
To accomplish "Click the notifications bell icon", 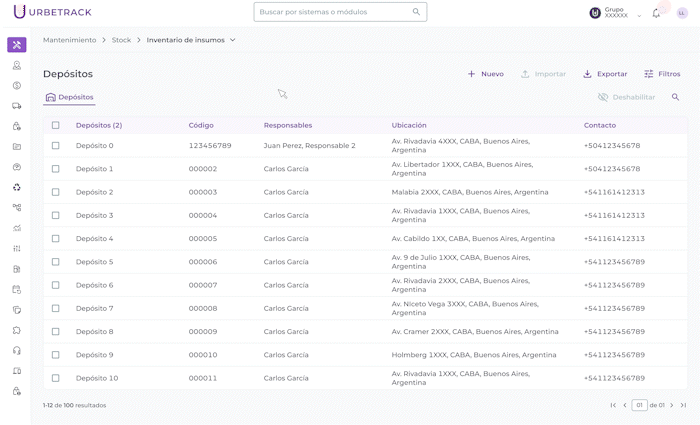I will coord(656,13).
